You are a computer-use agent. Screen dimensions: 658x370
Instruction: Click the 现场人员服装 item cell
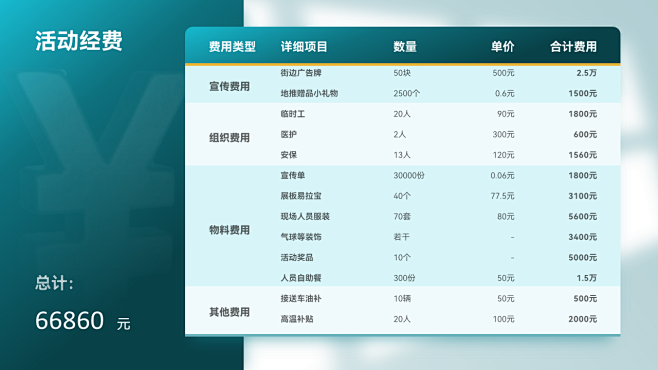pos(305,217)
